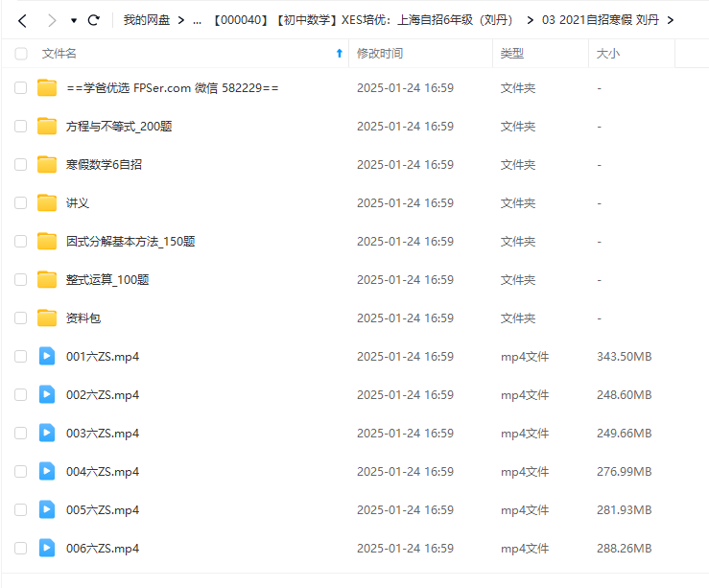Open navigation history dropdown triangle

pyautogui.click(x=74, y=20)
